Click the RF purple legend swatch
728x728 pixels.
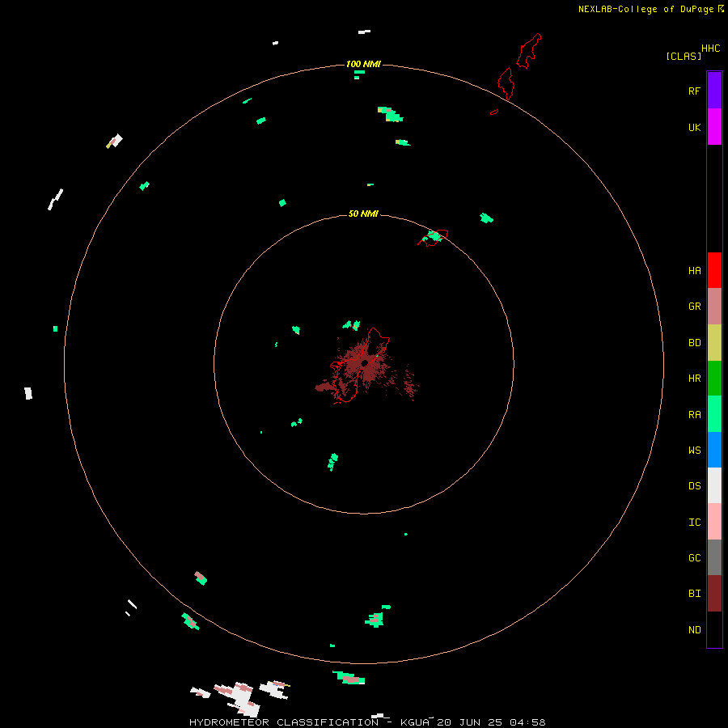click(714, 90)
